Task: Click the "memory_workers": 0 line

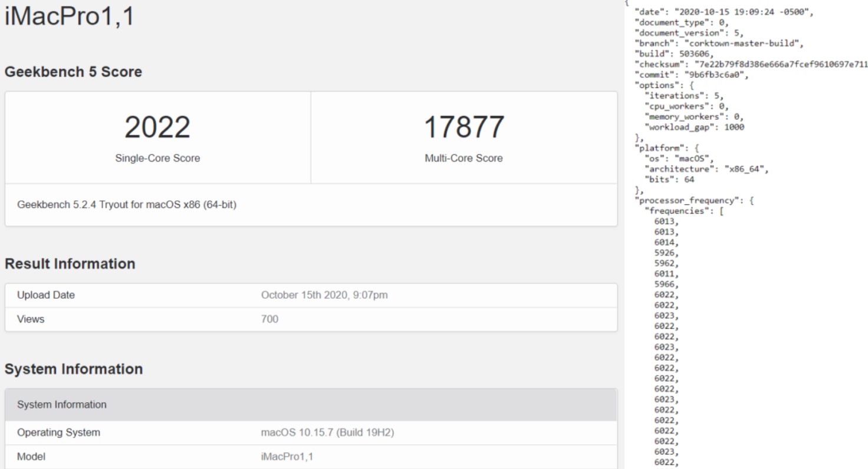Action: tap(693, 117)
